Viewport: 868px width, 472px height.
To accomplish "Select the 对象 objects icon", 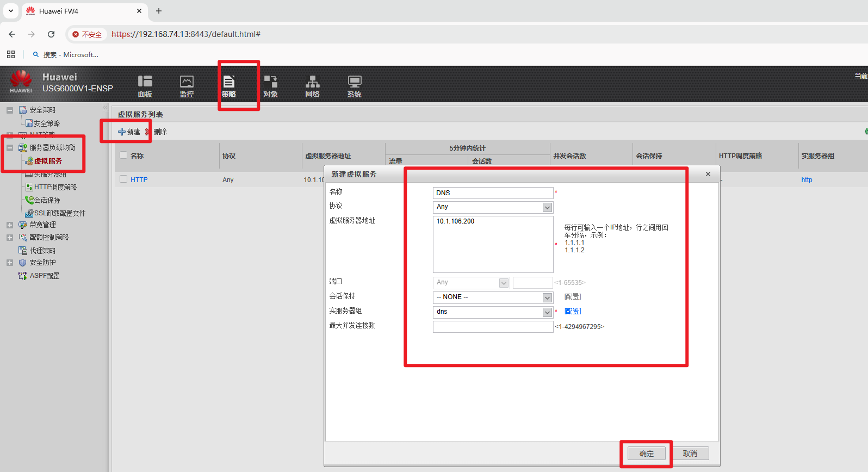I will click(x=270, y=82).
